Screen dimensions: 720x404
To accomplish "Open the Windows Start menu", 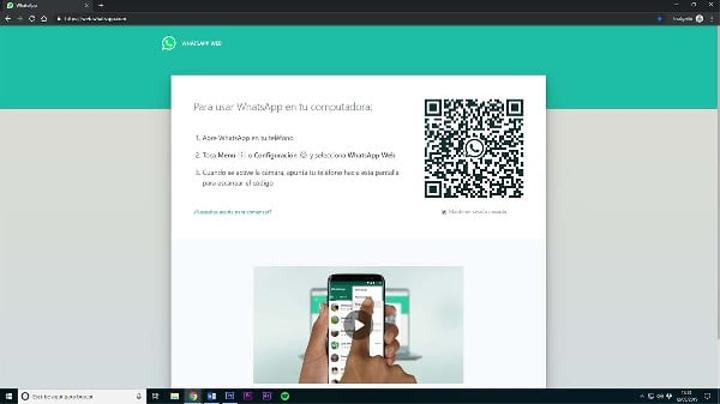I will coord(9,396).
